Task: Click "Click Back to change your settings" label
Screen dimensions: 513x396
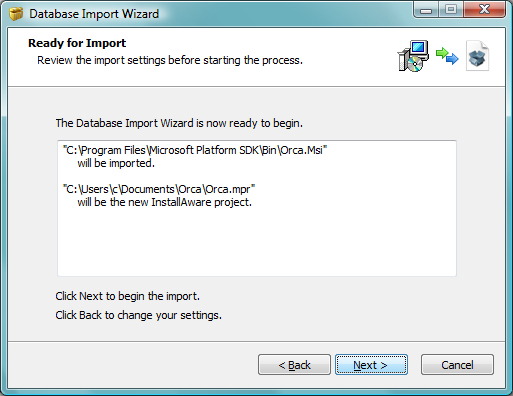Action: [x=139, y=315]
